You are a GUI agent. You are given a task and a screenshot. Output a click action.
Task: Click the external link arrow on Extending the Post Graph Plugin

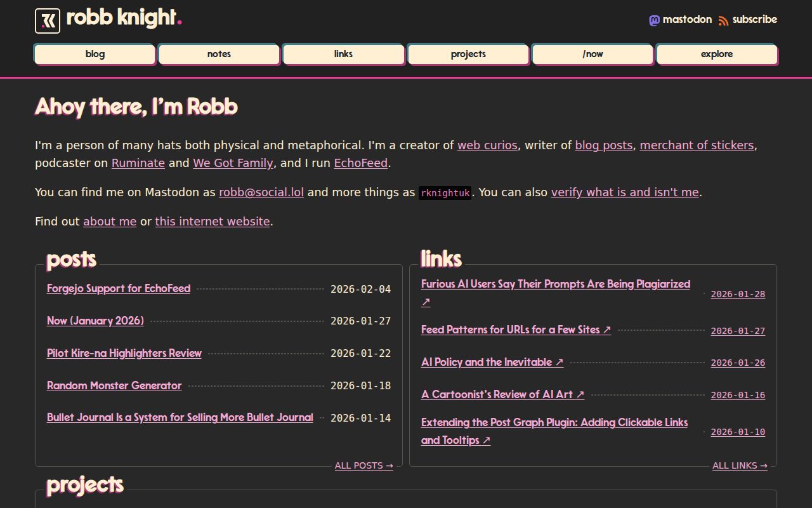click(486, 440)
